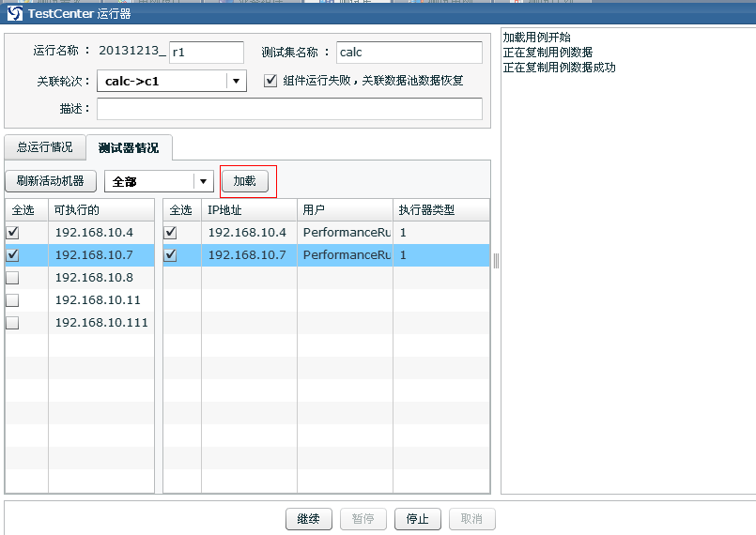The height and width of the screenshot is (535, 756).
Task: Enable the checkbox for 192.168.10.11
Action: click(x=12, y=299)
